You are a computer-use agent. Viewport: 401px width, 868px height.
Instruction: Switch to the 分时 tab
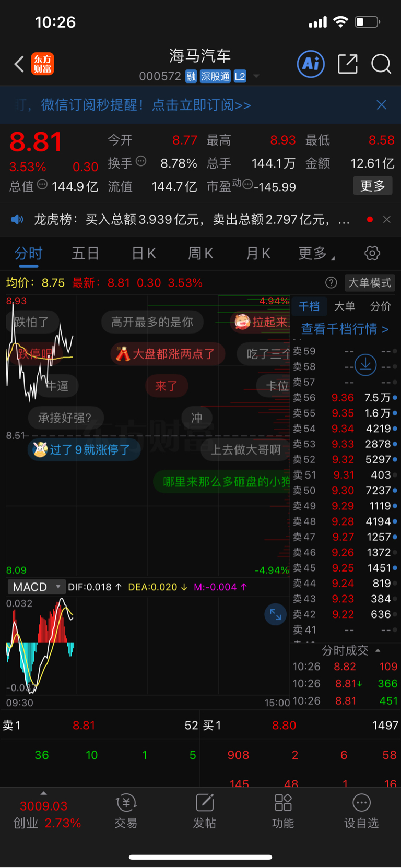(28, 254)
